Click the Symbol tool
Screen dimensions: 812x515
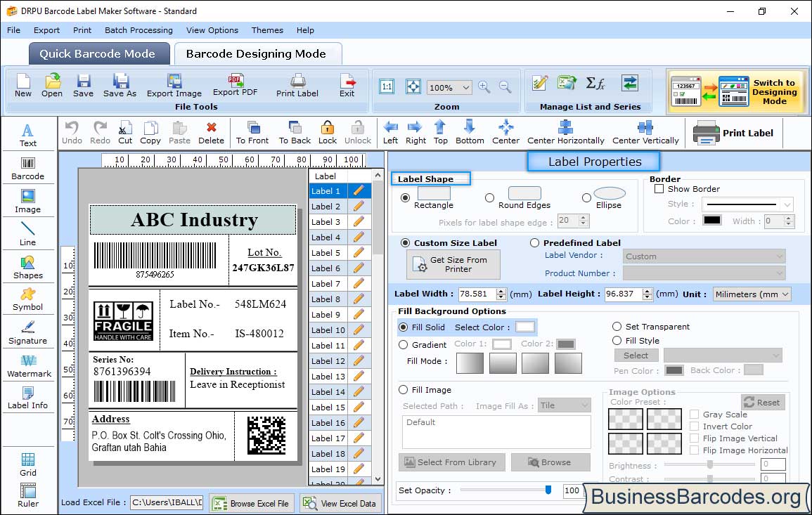tap(28, 299)
